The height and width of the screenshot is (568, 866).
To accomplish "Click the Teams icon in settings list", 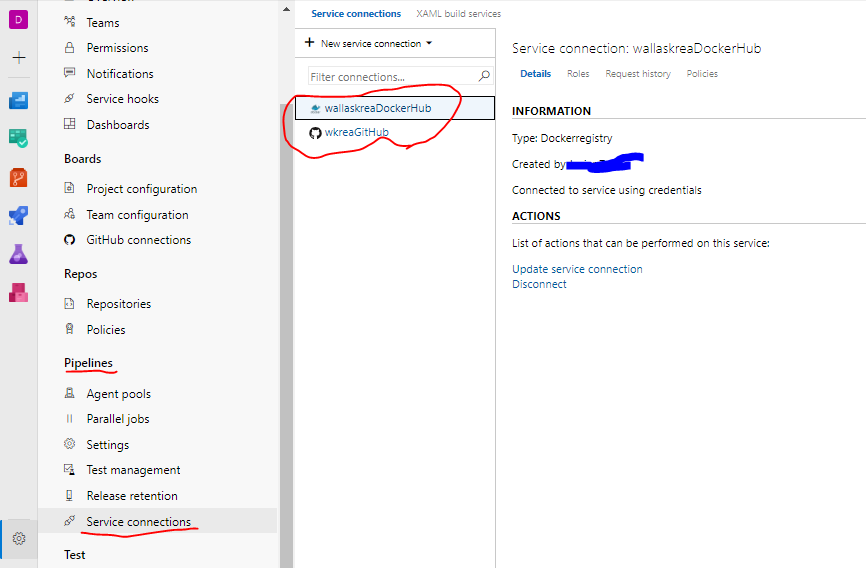I will click(70, 22).
